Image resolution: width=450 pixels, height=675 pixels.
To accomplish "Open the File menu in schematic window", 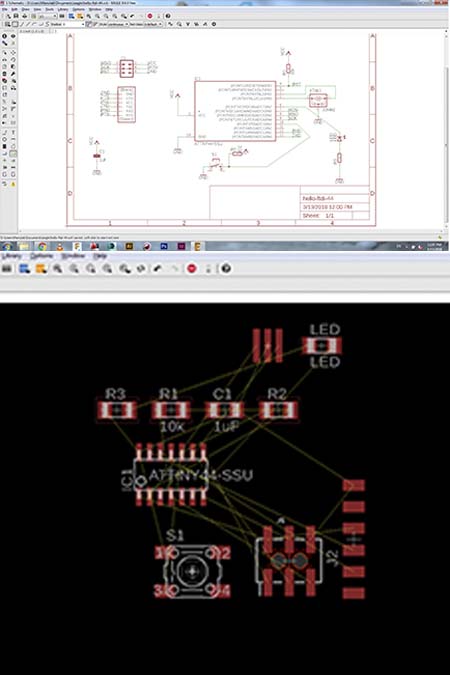I will tap(4, 9).
